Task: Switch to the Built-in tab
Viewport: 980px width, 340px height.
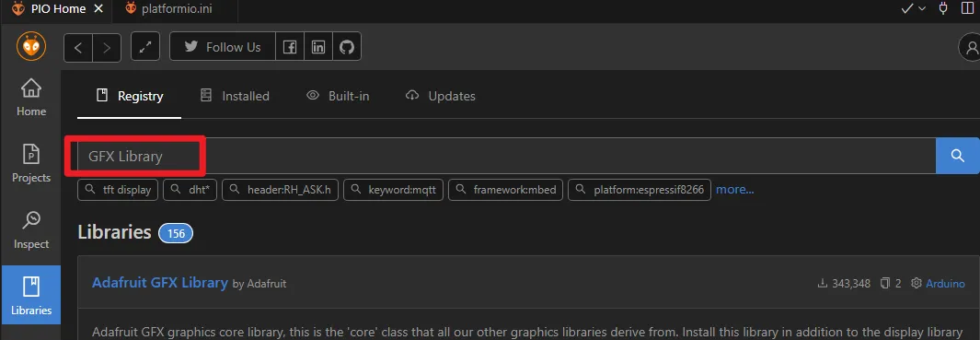Action: pos(338,96)
